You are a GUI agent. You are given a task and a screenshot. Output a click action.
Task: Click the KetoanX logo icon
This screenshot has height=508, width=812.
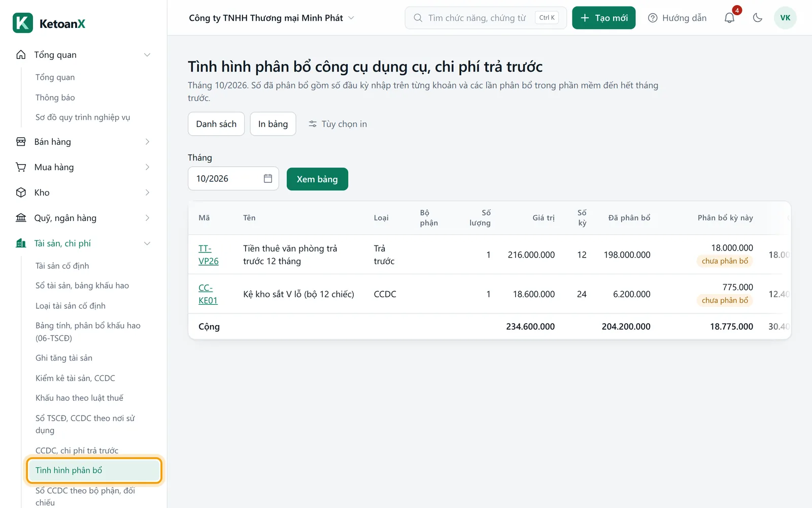tap(23, 23)
